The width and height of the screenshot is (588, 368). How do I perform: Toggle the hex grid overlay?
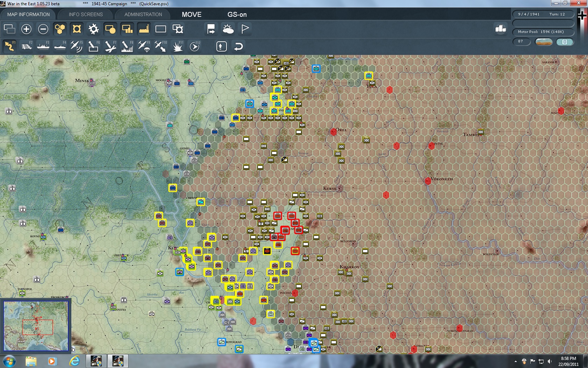[60, 29]
